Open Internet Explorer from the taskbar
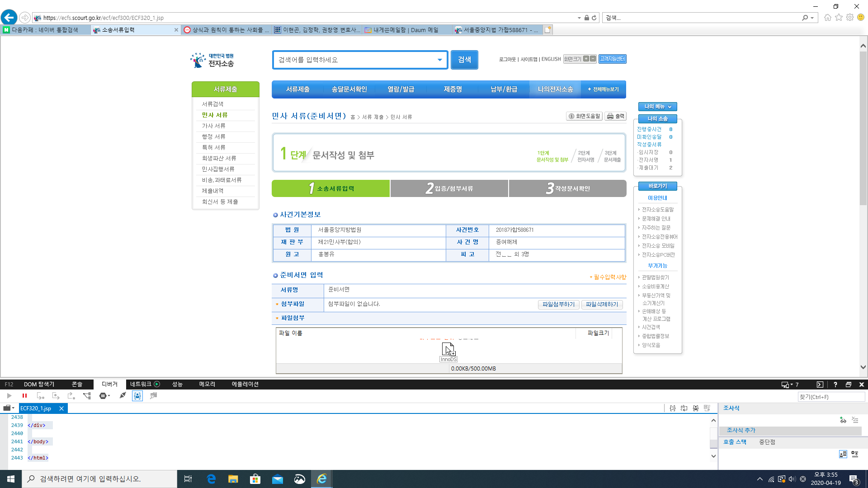The width and height of the screenshot is (868, 488). pos(321,479)
